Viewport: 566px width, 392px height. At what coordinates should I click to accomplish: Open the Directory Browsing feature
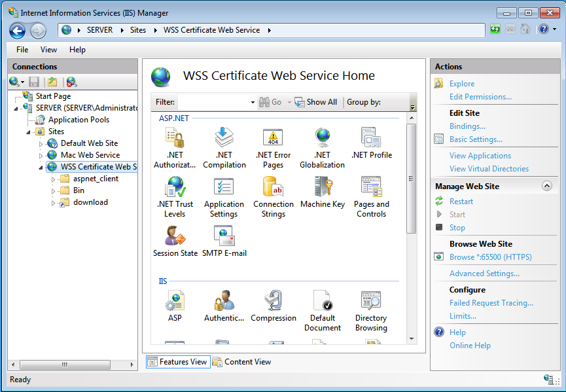[371, 311]
